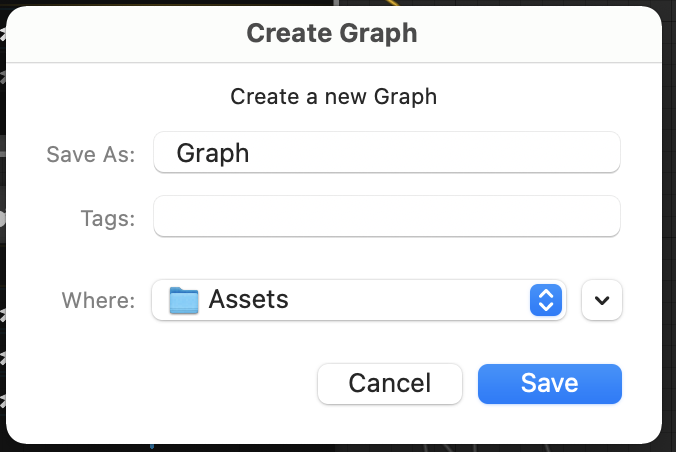Click the Create Graph title bar
Image resolution: width=676 pixels, height=452 pixels.
coord(332,33)
